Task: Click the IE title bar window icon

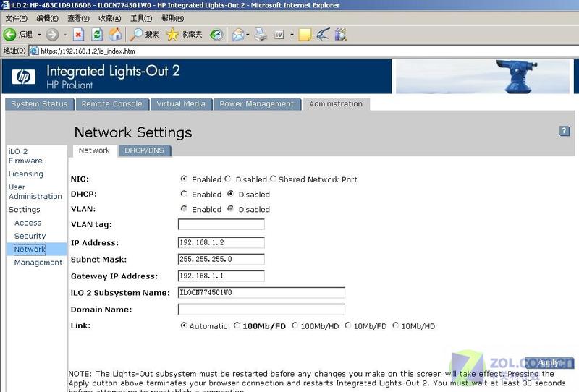Action: (5, 5)
